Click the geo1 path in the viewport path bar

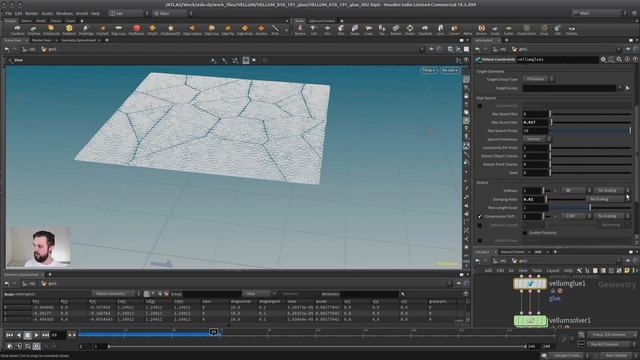pos(49,49)
